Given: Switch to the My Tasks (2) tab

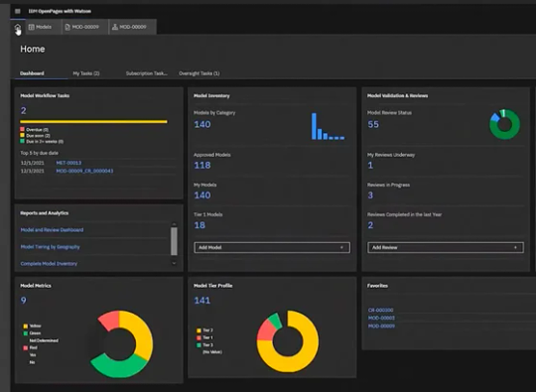Looking at the screenshot, I should [86, 73].
